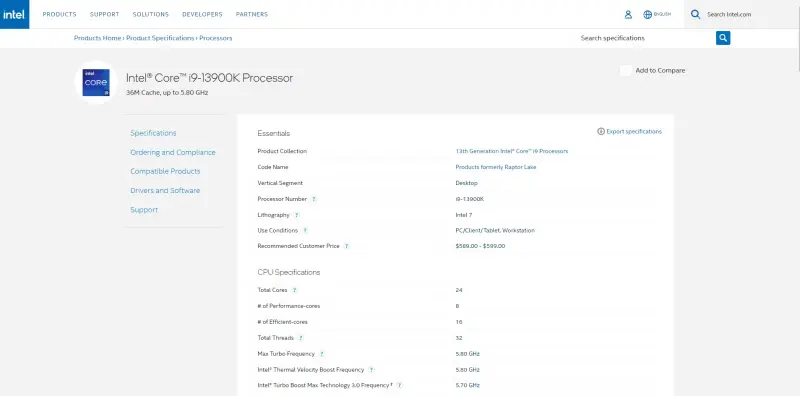Click the Intel logo in header
The height and width of the screenshot is (396, 800).
pyautogui.click(x=14, y=14)
